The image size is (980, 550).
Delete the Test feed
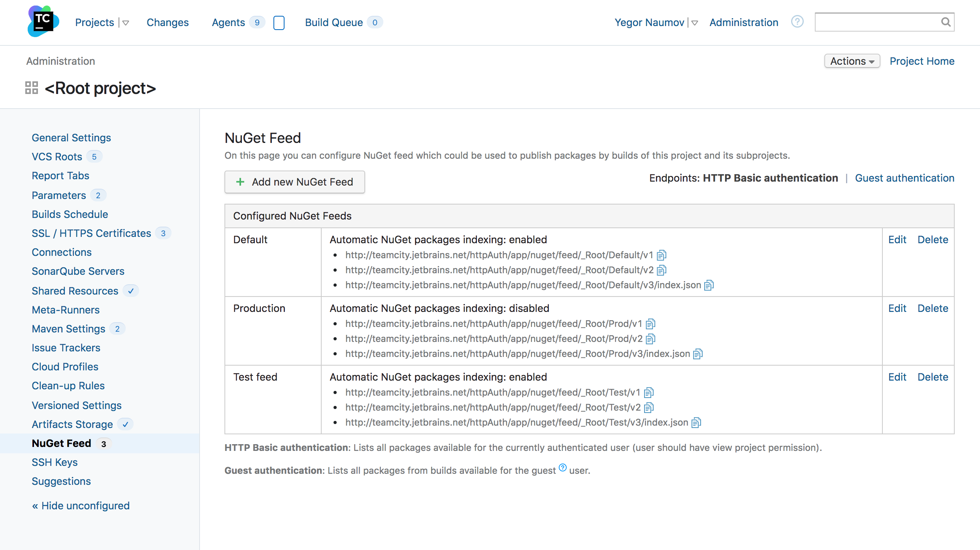(x=933, y=377)
